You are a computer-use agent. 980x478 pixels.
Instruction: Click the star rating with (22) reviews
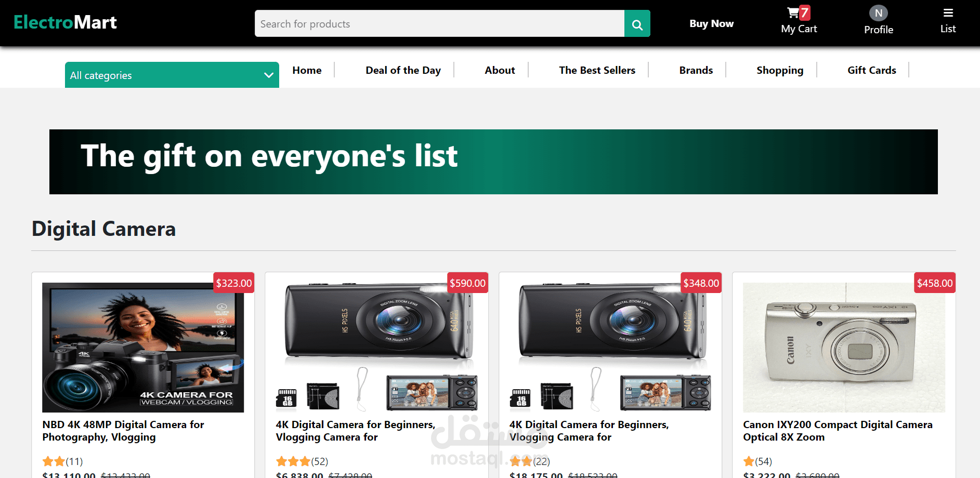click(530, 461)
